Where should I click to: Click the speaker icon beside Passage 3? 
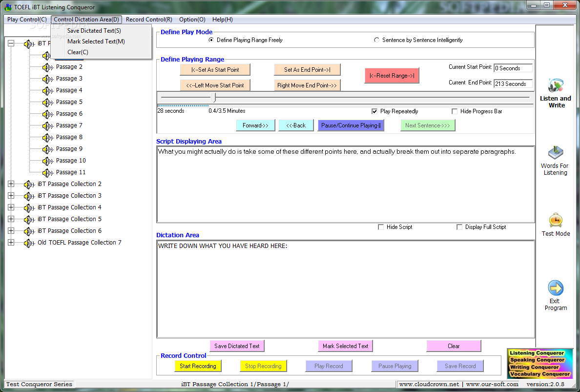click(x=48, y=79)
